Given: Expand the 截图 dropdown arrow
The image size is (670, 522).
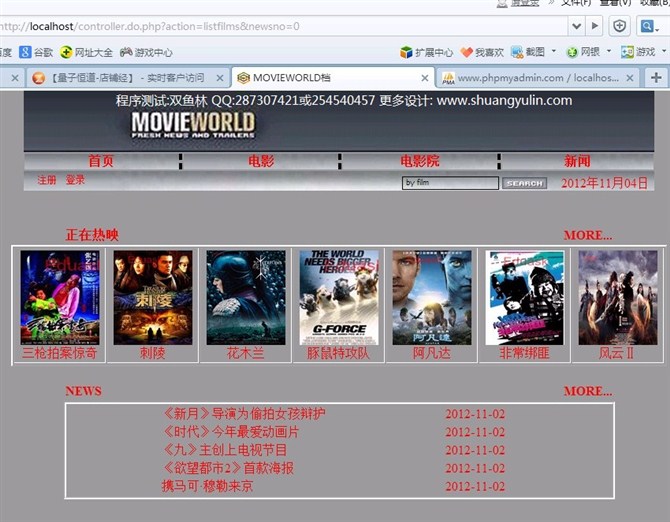Looking at the screenshot, I should point(554,51).
